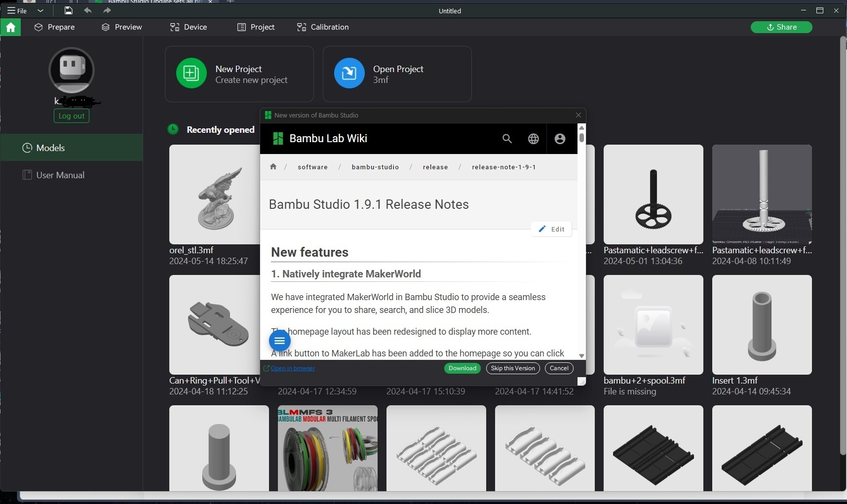Viewport: 847px width, 504px height.
Task: Click the New Project green icon
Action: point(192,73)
